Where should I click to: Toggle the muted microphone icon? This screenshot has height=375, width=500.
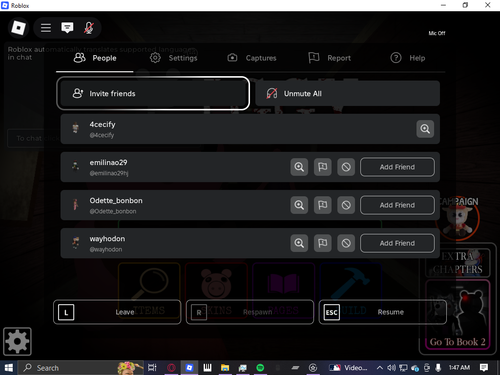tap(88, 28)
